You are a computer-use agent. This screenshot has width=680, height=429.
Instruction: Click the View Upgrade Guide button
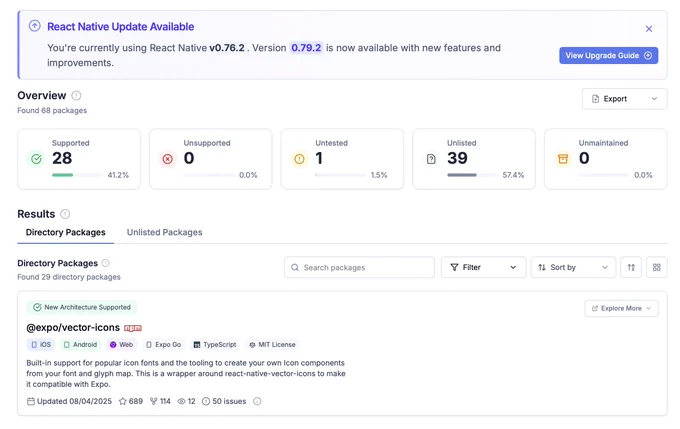pos(608,56)
